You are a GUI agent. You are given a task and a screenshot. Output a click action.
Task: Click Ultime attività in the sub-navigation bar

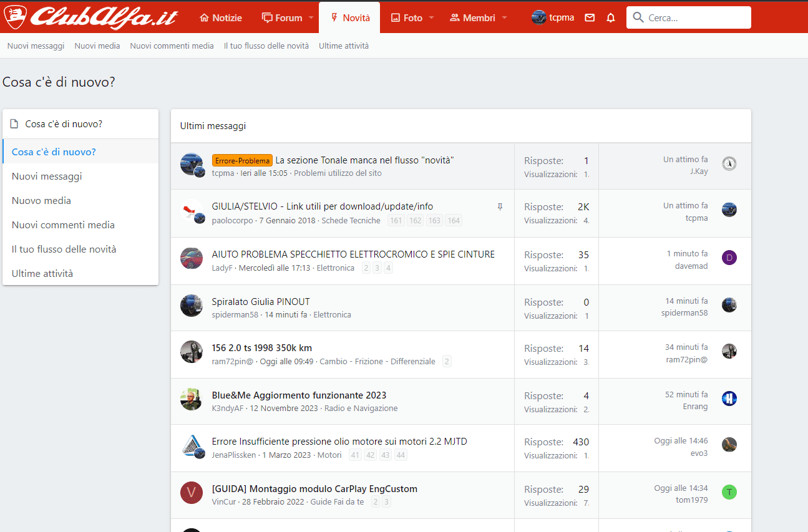(344, 46)
